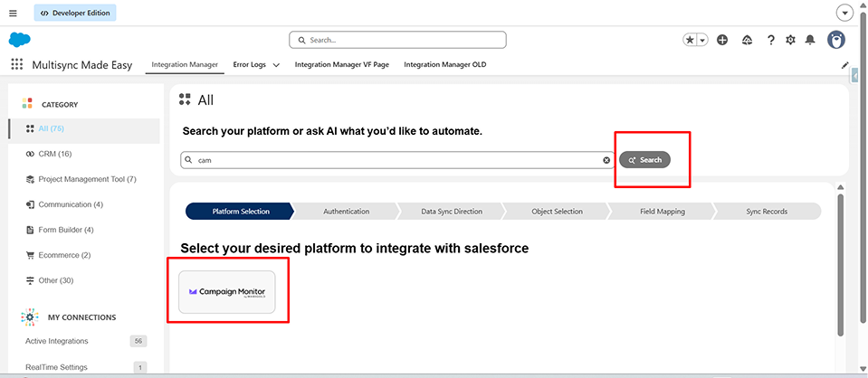The image size is (868, 378).
Task: Open the Error Logs tab
Action: 250,65
